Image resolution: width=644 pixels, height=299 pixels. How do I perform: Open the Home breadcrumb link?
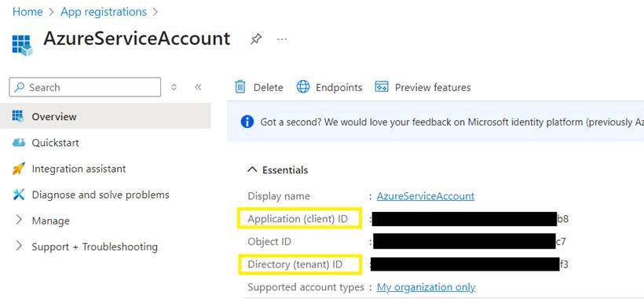tap(27, 12)
